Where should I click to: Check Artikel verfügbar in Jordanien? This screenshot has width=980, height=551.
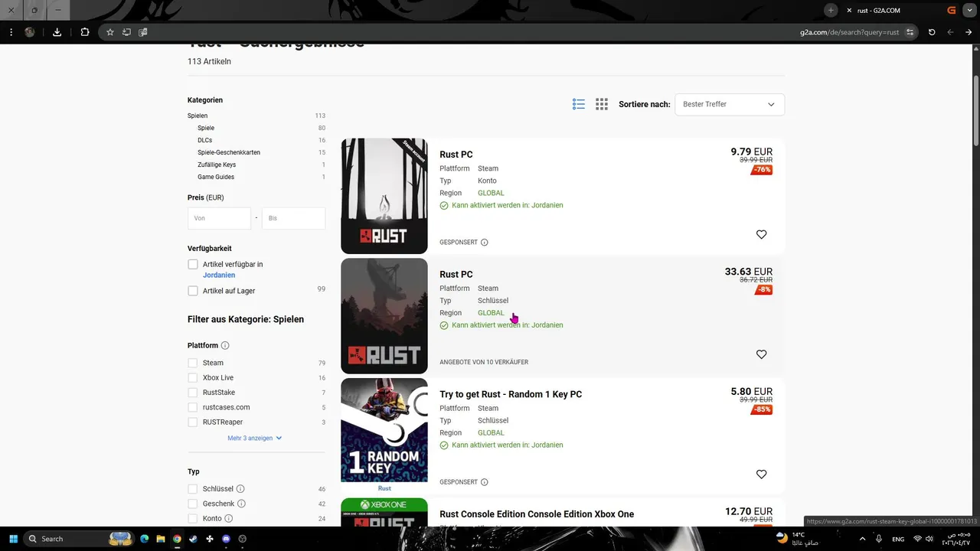[193, 264]
